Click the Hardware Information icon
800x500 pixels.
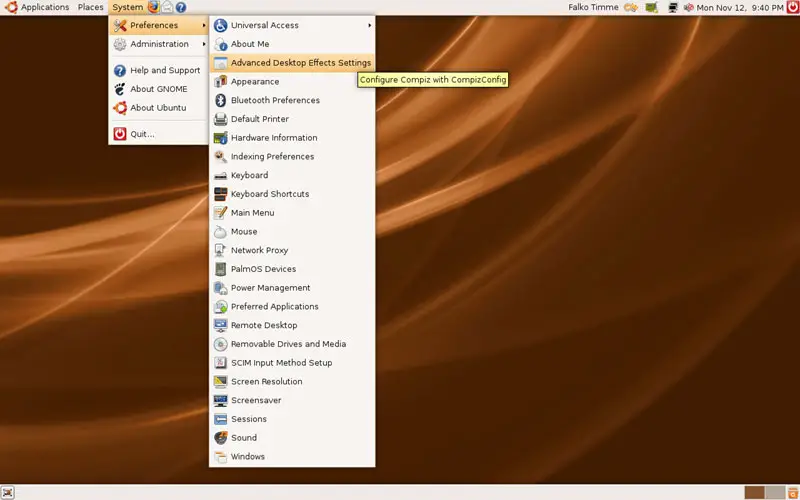[220, 138]
